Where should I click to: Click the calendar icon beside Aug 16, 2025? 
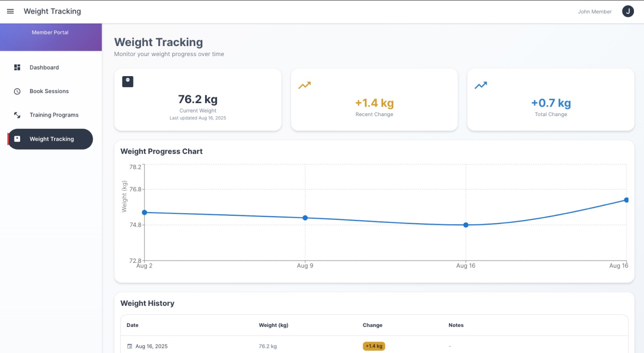(130, 346)
